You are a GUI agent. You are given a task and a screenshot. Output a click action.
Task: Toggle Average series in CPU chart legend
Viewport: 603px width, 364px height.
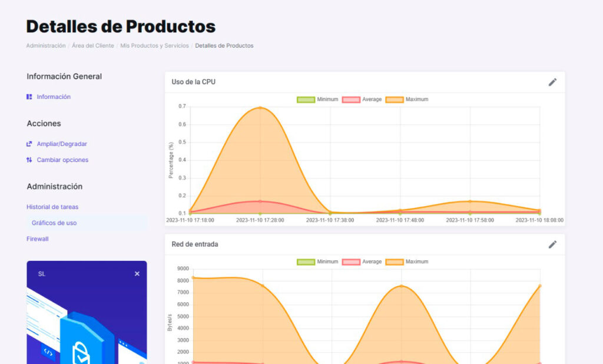click(362, 100)
